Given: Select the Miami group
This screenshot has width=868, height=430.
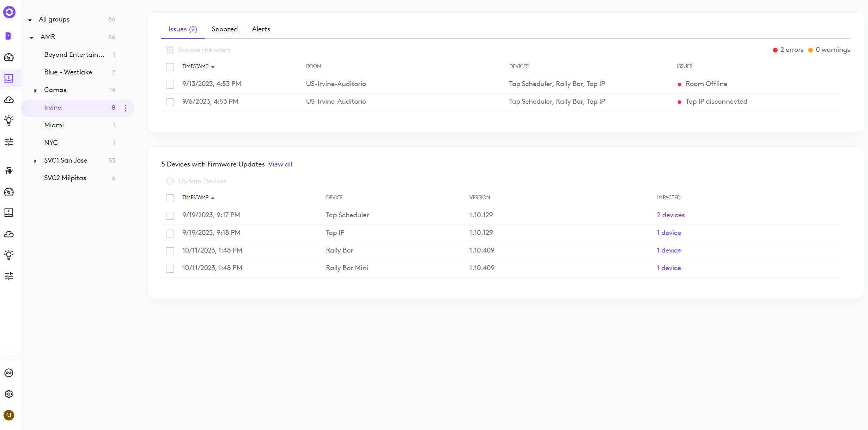Looking at the screenshot, I should (x=54, y=125).
